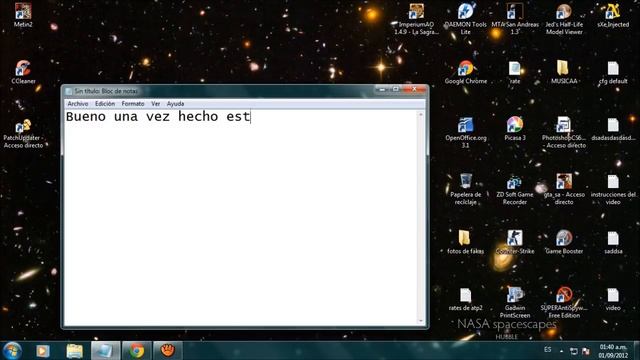Open the Edición menu in Notepad
The image size is (640, 360).
pyautogui.click(x=105, y=104)
